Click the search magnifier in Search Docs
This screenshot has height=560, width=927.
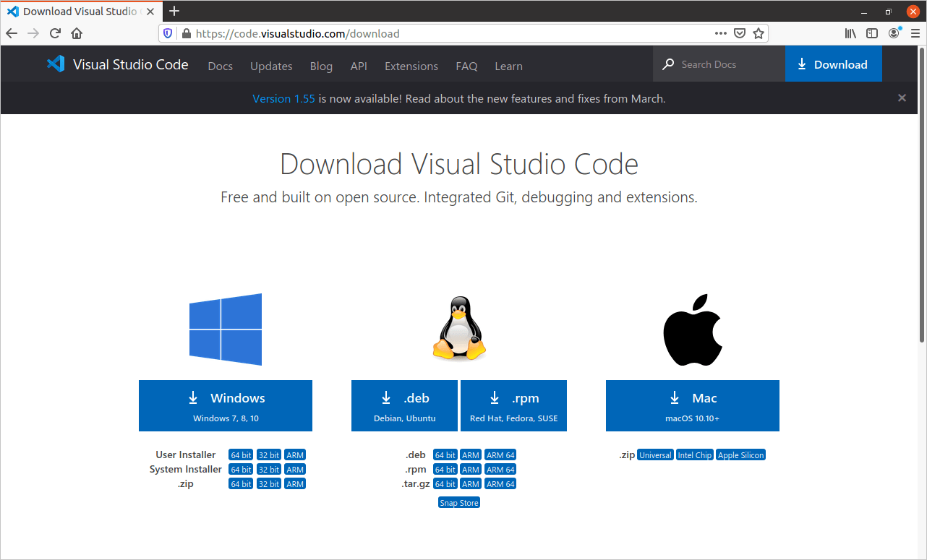667,64
